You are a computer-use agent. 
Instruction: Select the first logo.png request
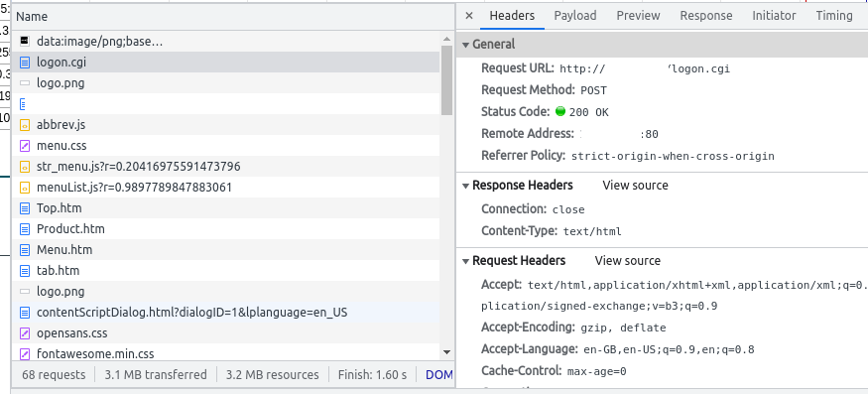[x=226, y=83]
